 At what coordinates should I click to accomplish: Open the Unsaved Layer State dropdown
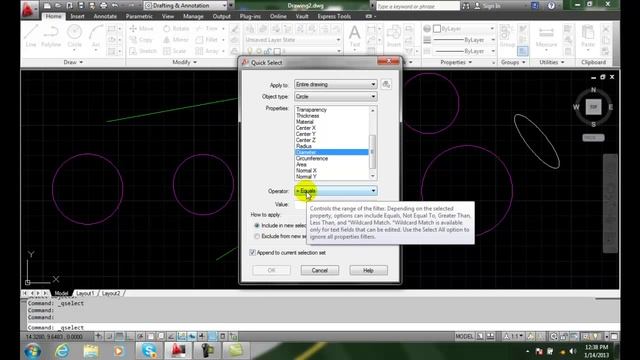[x=293, y=40]
